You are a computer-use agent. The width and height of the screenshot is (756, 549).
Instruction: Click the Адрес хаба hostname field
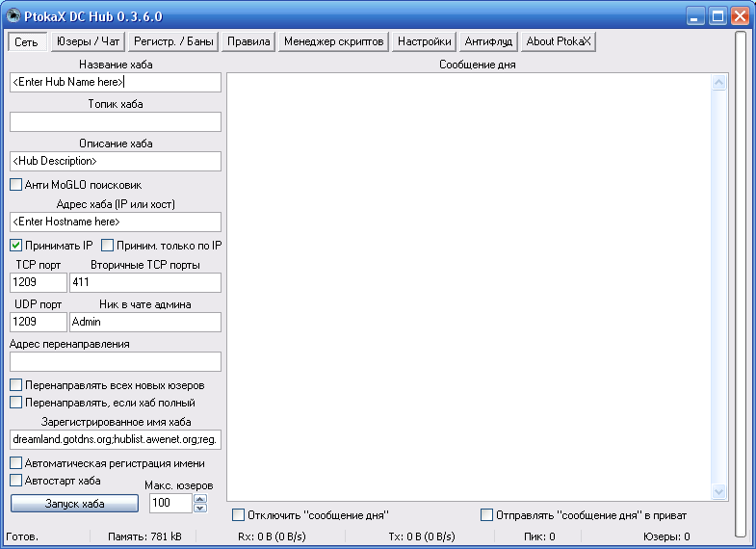coord(116,222)
